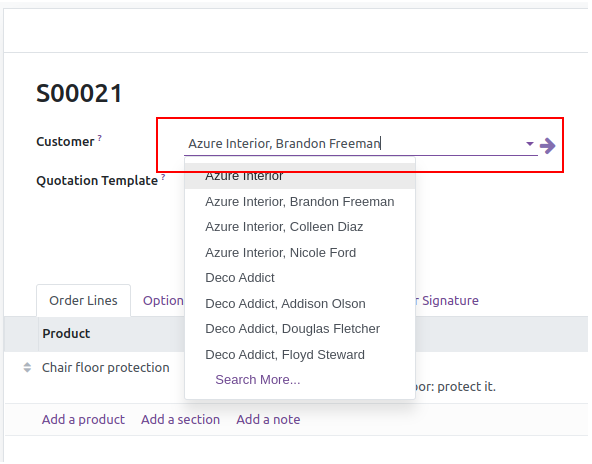
Task: Choose Azure Interior, Brandon Freeman option
Action: (x=300, y=202)
